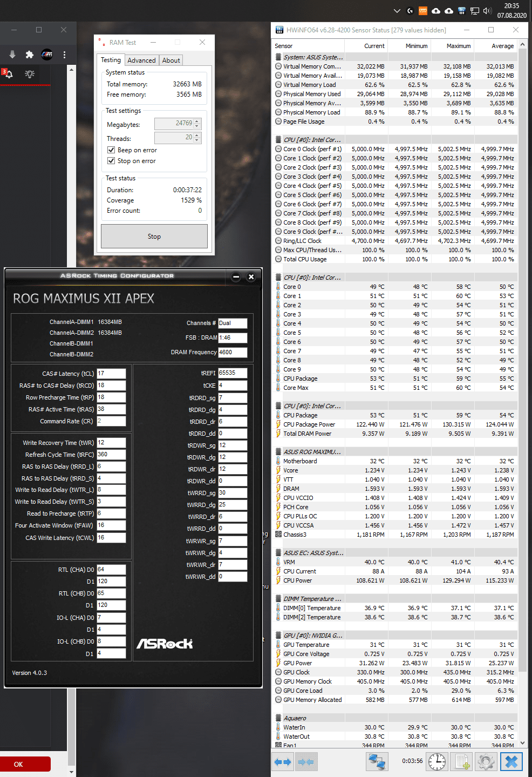Reset HWiNFO elapsed time clock icon
The height and width of the screenshot is (777, 532).
click(437, 762)
